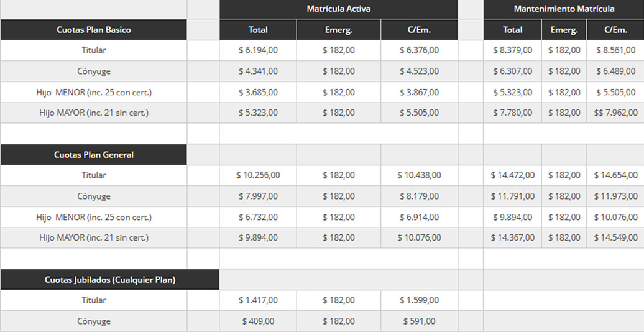Select the $ 7.997,00 Cónyuge General total
The width and height of the screenshot is (644, 332).
(258, 196)
